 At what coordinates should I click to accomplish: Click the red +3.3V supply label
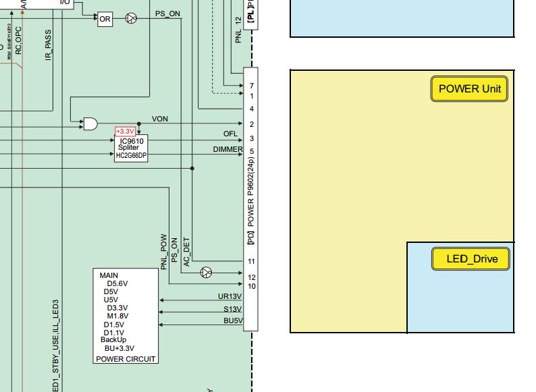[125, 132]
